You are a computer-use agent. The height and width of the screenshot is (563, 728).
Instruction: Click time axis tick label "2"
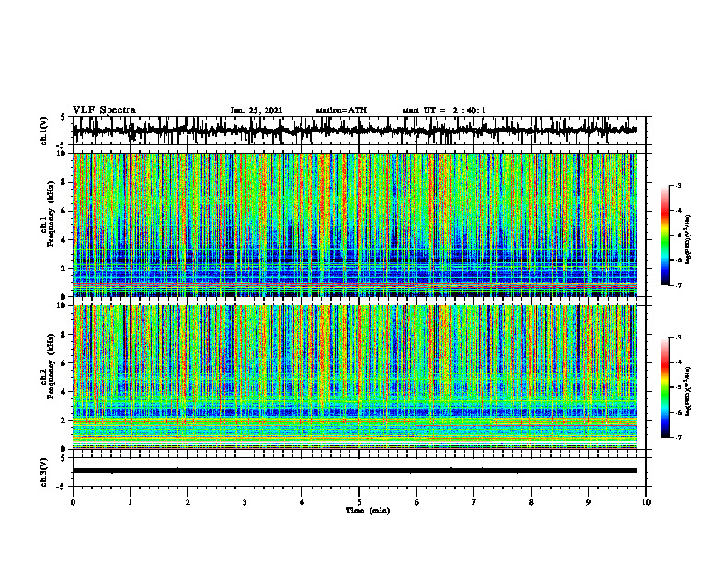[x=188, y=502]
